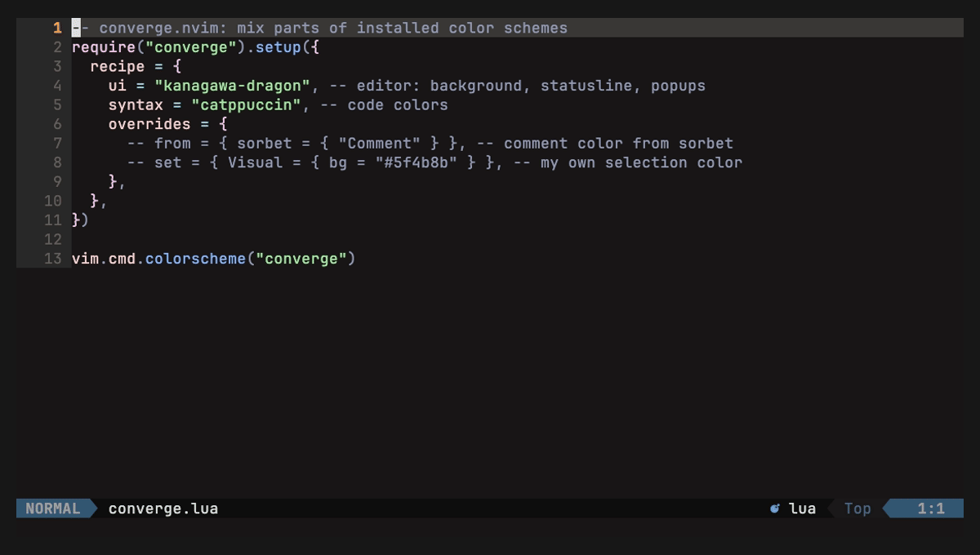Click the "#5f4b8b" color value
This screenshot has height=555, width=980.
416,162
